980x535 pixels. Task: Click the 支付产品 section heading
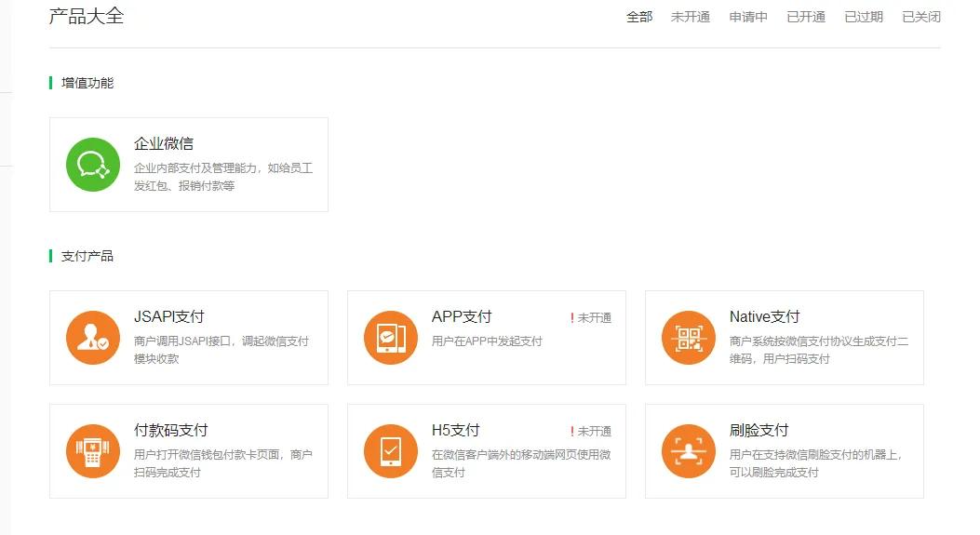click(87, 256)
